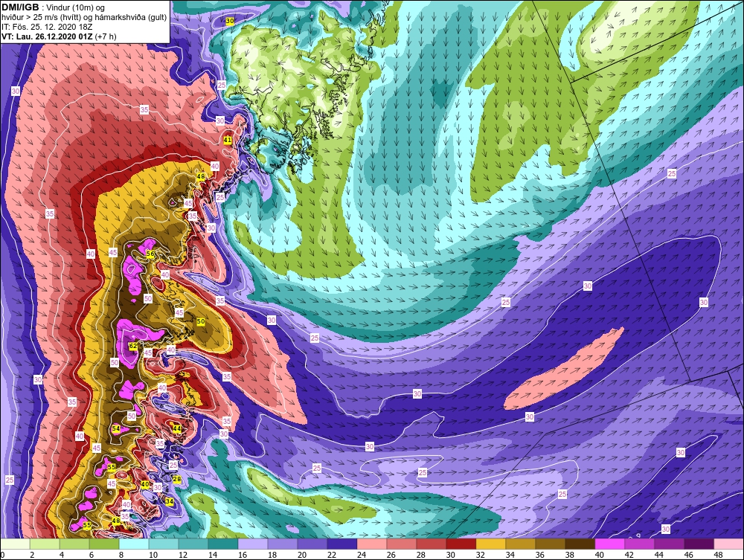744x560 pixels.
Task: Click the yellow gust label '34'
Action: (x=170, y=501)
